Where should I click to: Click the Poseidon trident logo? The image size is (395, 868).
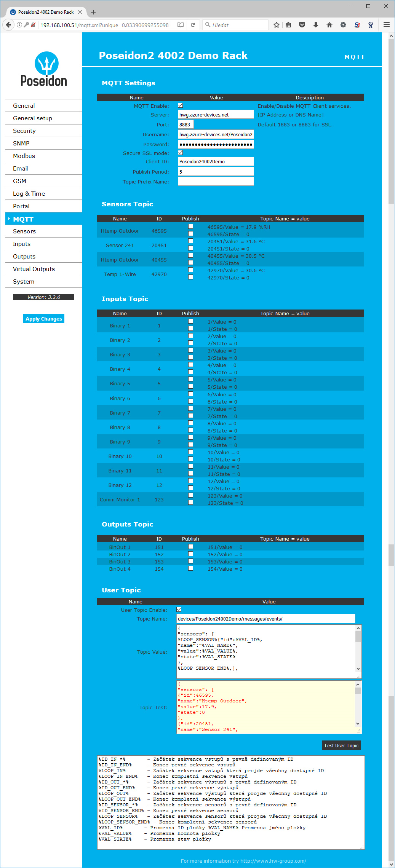(46, 64)
